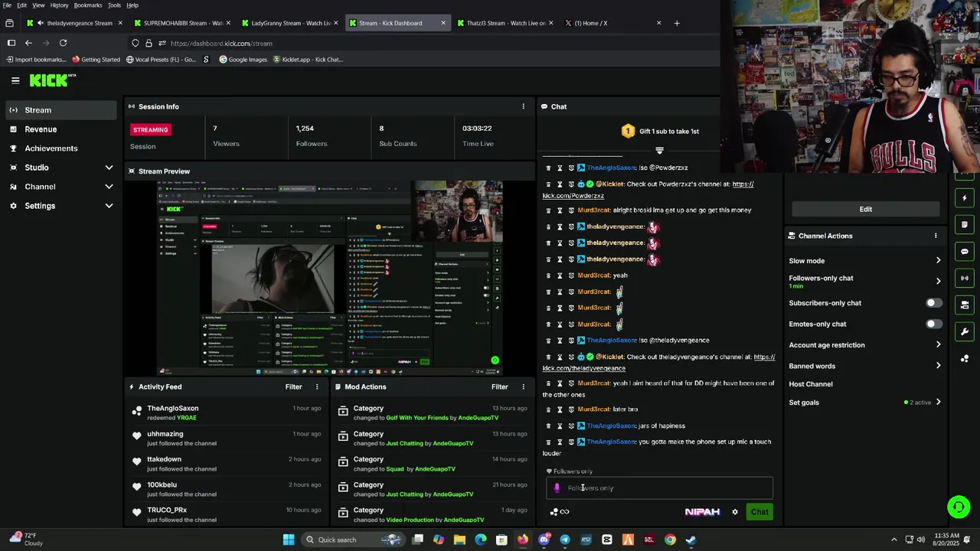Viewport: 980px width, 551px height.
Task: Click the Stream Preview video thumbnail
Action: (x=329, y=279)
